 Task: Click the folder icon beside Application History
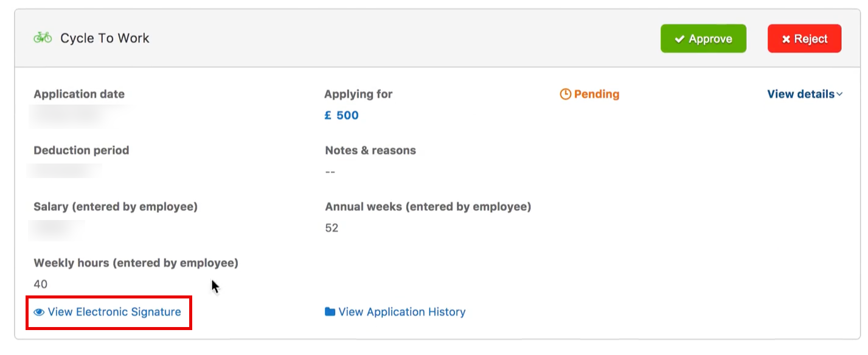tap(330, 312)
